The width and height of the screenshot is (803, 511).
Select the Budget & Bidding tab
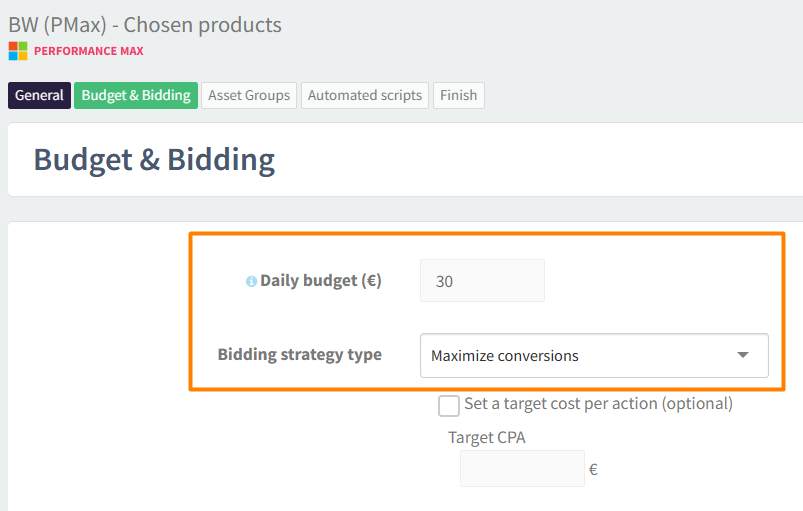click(x=136, y=96)
